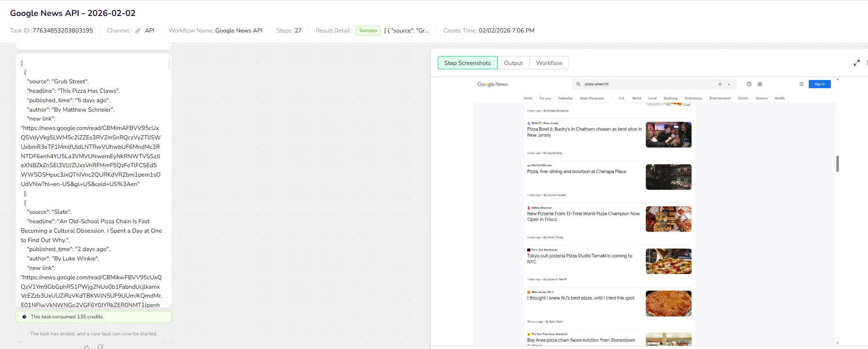
Task: Click the Success result badge
Action: (x=368, y=31)
